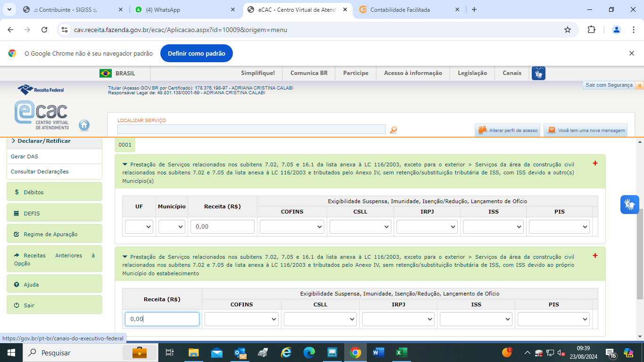The width and height of the screenshot is (644, 362).
Task: Click the blue VLibras floating widget on the right
Action: click(x=629, y=205)
